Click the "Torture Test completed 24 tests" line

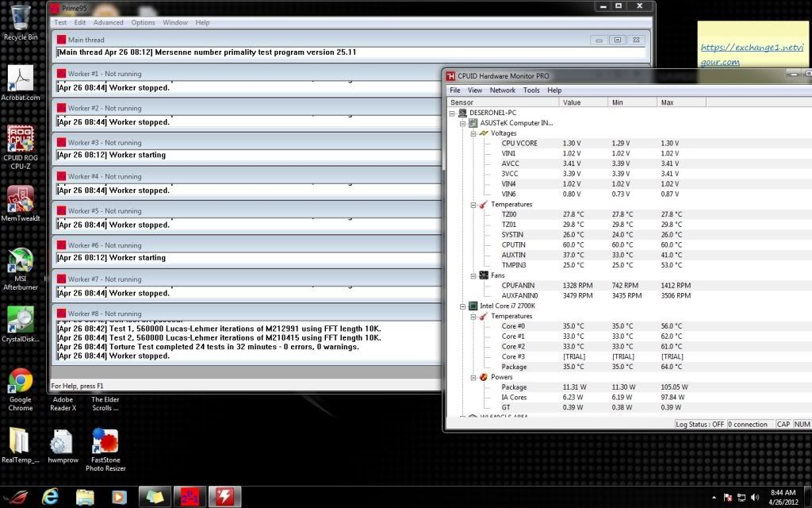[x=208, y=347]
